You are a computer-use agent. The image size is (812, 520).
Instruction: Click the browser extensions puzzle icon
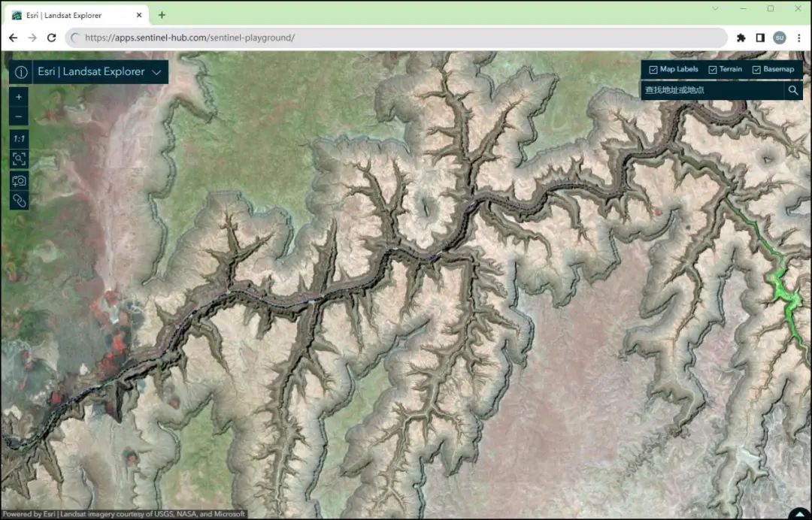click(x=741, y=37)
